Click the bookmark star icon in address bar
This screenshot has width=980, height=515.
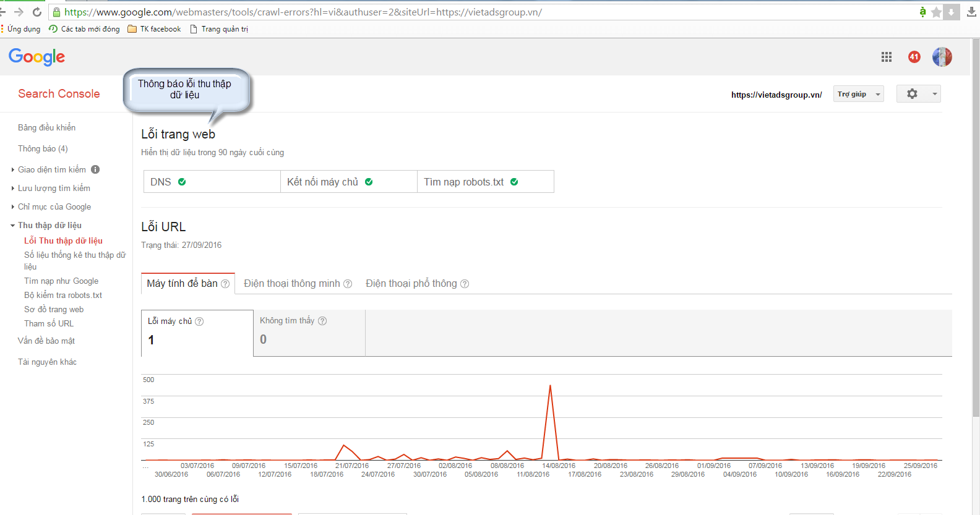(936, 12)
